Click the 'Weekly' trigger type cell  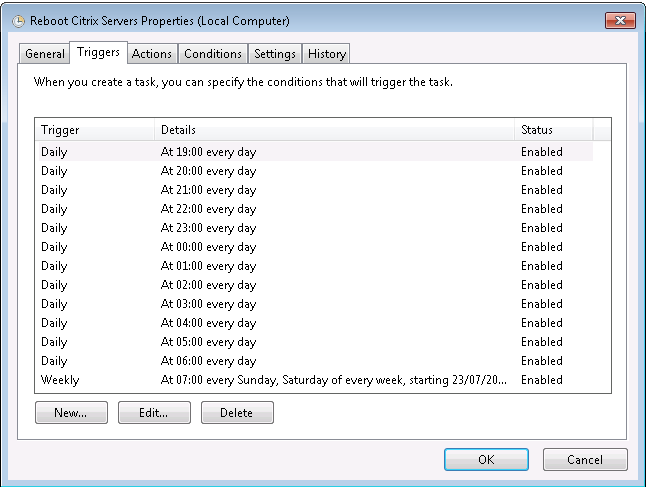coord(60,379)
